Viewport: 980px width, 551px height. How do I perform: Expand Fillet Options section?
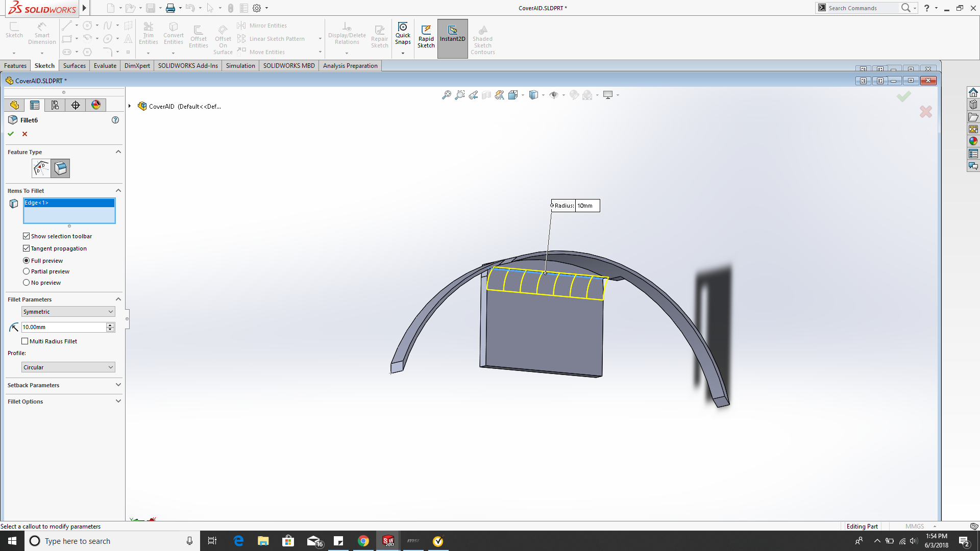point(118,402)
